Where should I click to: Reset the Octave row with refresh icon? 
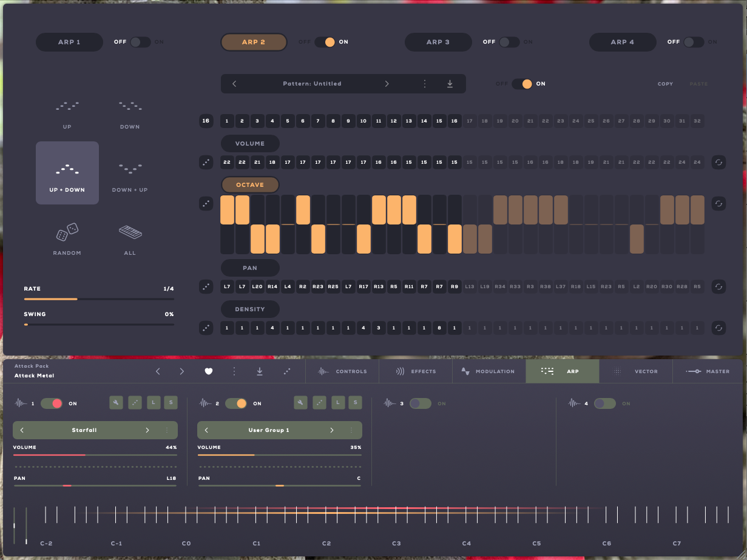[718, 203]
